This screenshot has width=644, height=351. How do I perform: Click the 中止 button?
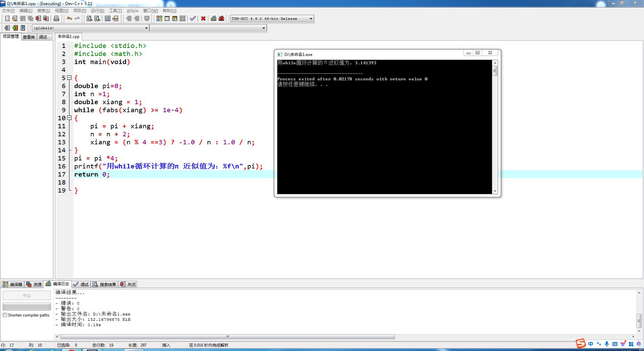click(x=27, y=296)
